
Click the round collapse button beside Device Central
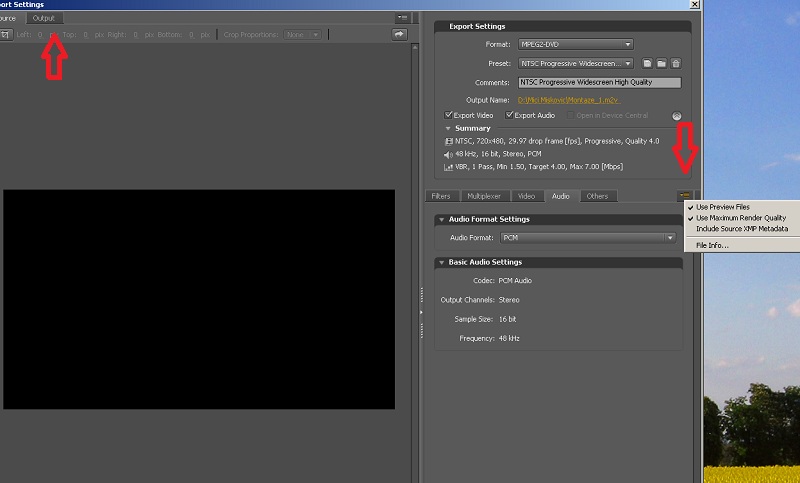point(677,116)
